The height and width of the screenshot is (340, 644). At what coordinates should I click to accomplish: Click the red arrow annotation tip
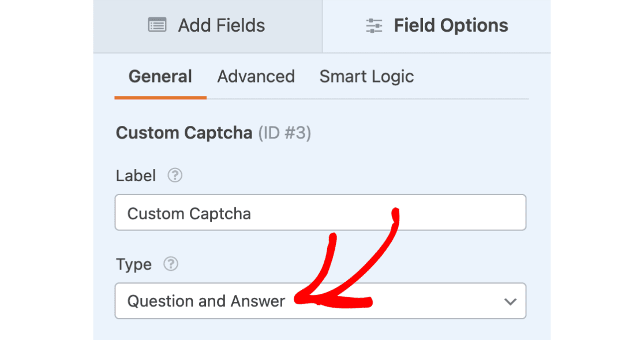point(297,299)
